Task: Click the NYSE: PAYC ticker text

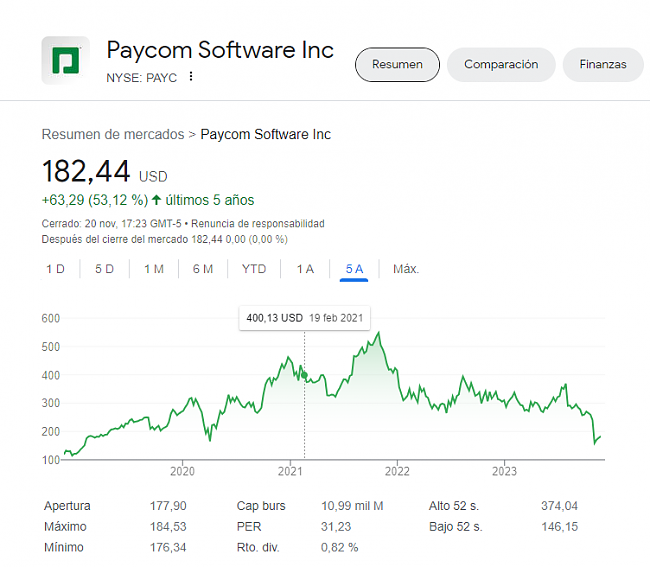Action: point(141,78)
